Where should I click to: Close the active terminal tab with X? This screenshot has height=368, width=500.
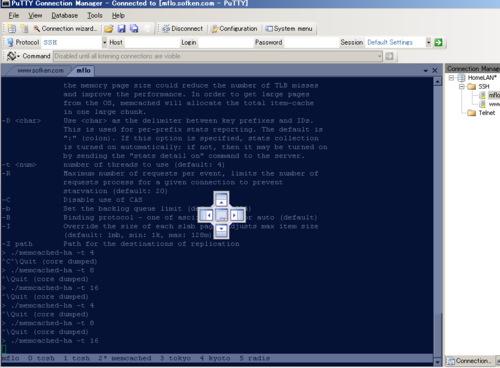[435, 70]
